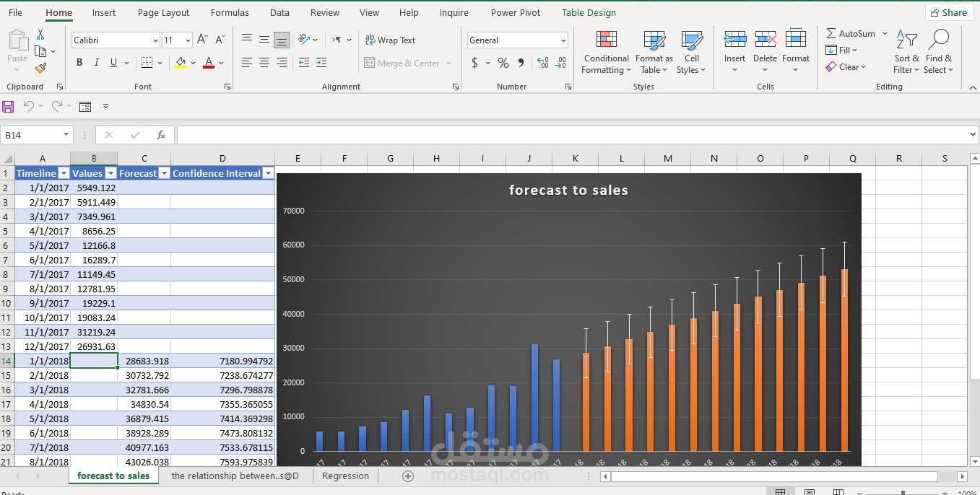The height and width of the screenshot is (495, 980).
Task: Apply red Font Color
Action: click(x=209, y=63)
